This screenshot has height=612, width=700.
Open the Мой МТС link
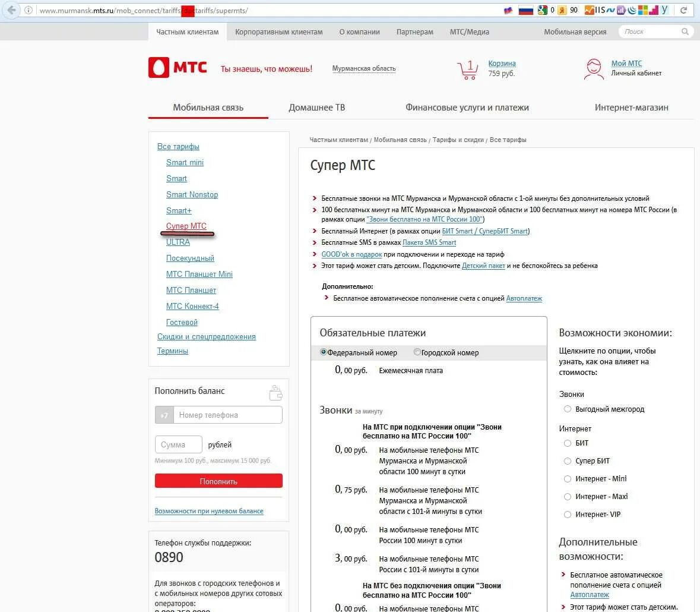coord(626,64)
